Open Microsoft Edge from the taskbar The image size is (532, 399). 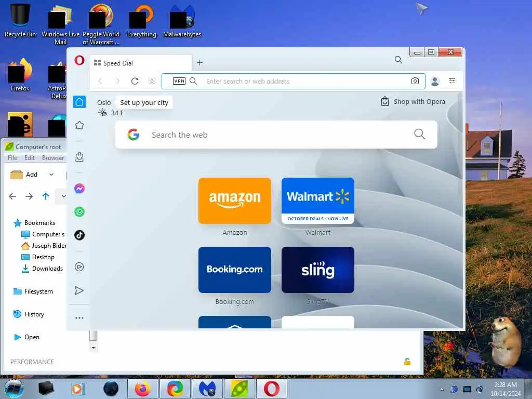coord(175,389)
